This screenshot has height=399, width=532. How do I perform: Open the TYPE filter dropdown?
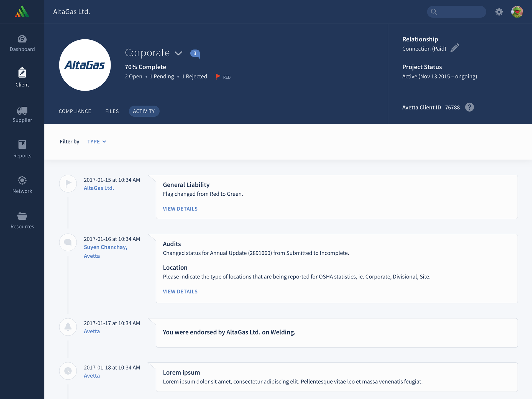(97, 142)
